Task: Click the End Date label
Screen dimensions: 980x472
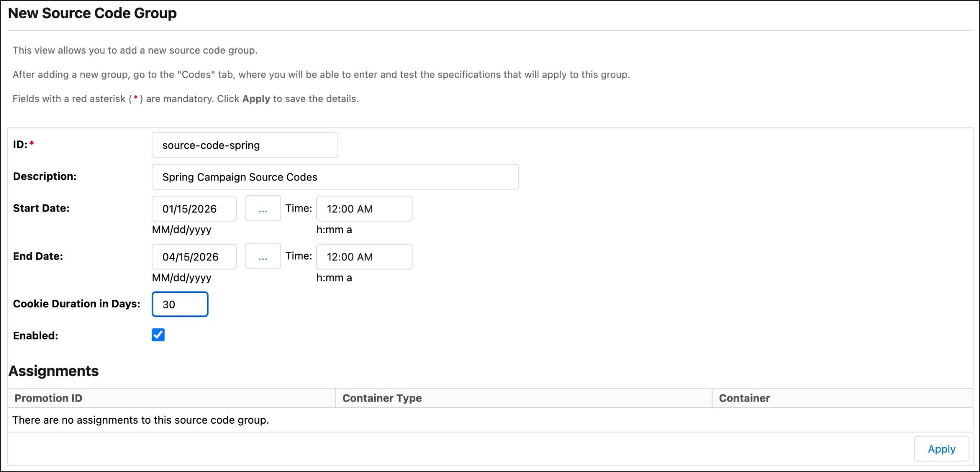Action: 38,256
